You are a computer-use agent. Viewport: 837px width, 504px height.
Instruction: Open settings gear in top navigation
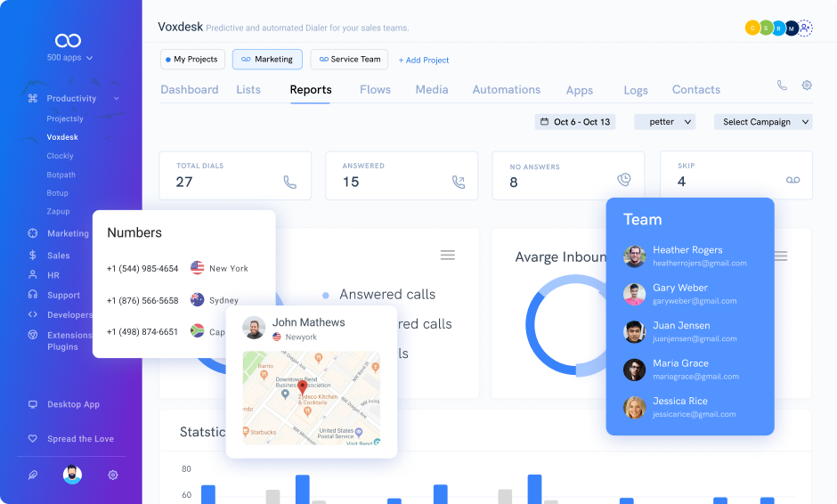(x=807, y=85)
